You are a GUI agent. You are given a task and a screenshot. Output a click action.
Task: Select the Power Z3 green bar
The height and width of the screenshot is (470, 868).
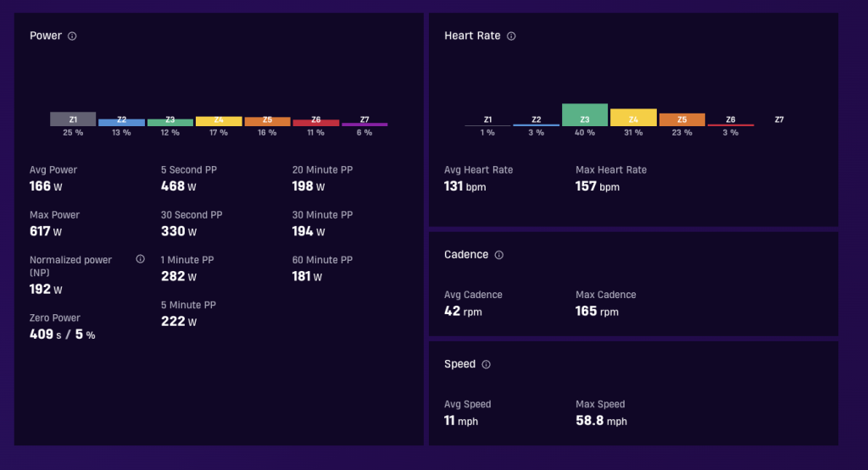(x=170, y=122)
